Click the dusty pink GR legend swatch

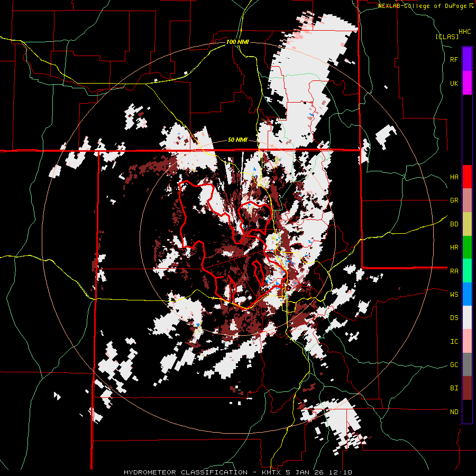coord(467,200)
